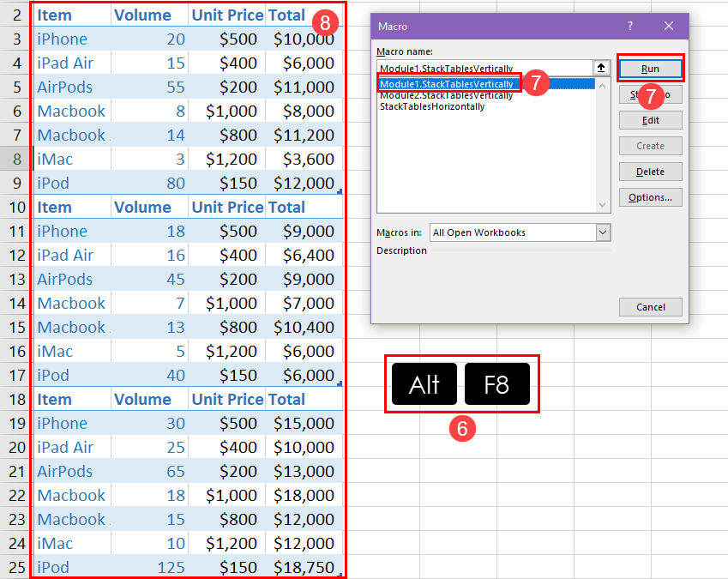Click the collapse dialog arrow icon beside Macro name
Screen dimensions: 728x579
click(x=601, y=68)
